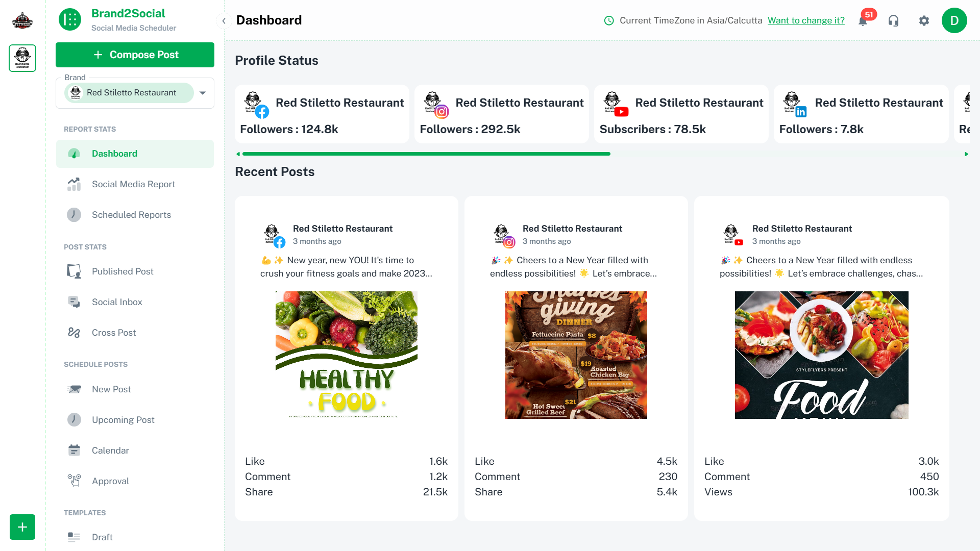Click the Cross Post icon
Screen dimensions: 980x551
74,333
